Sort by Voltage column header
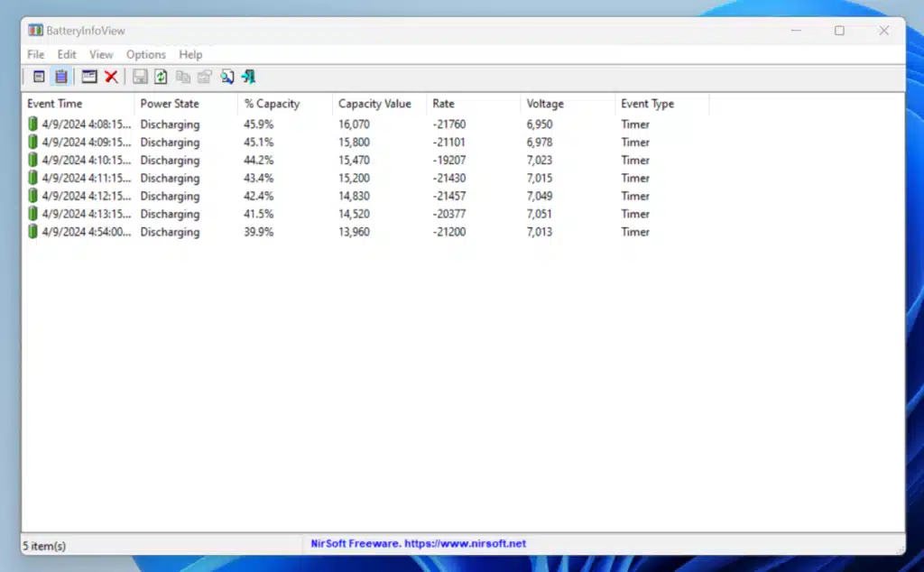 coord(568,104)
